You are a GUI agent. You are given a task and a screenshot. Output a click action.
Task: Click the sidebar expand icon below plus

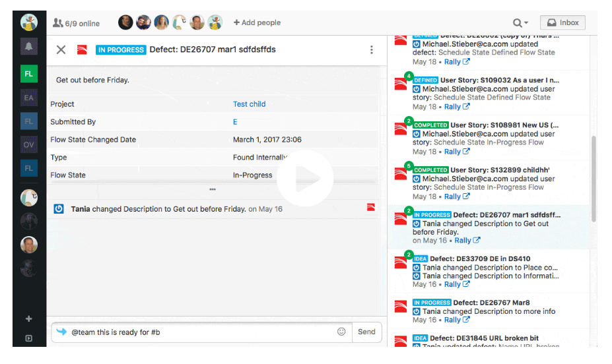coord(29,338)
